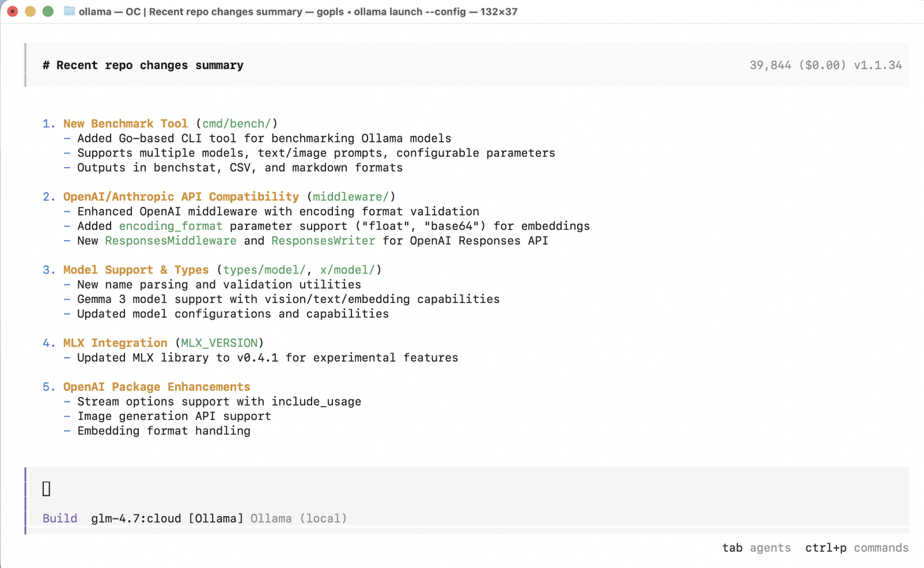Click the "ctrl+p commands" shortcut hint
Viewport: 924px width, 568px height.
tap(857, 548)
